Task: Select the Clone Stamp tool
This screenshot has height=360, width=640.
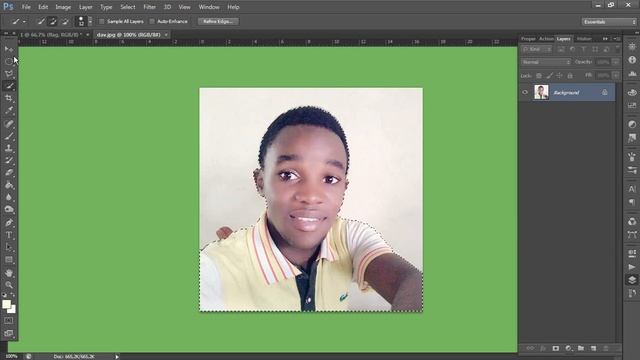Action: pyautogui.click(x=9, y=148)
